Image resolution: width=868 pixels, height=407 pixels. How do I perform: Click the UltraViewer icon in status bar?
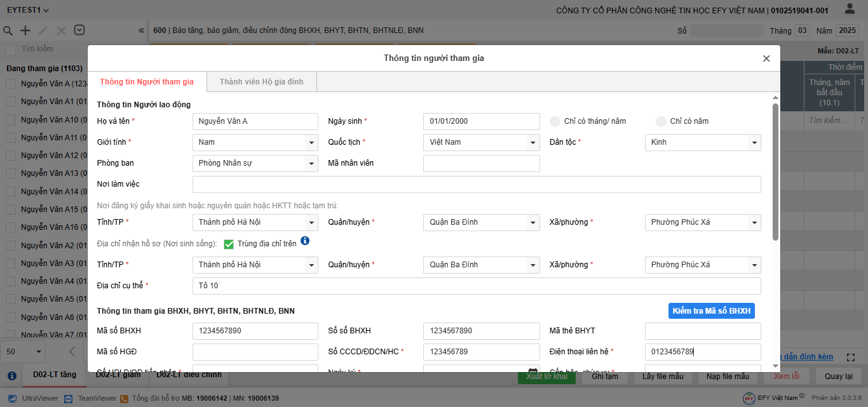tap(12, 398)
